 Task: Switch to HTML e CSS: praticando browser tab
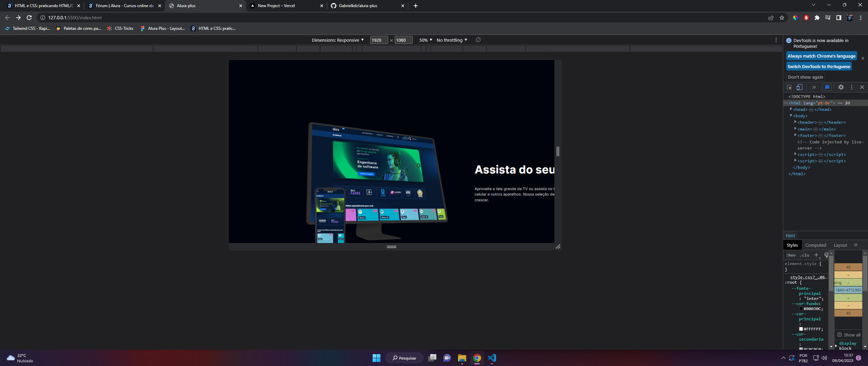(x=43, y=6)
